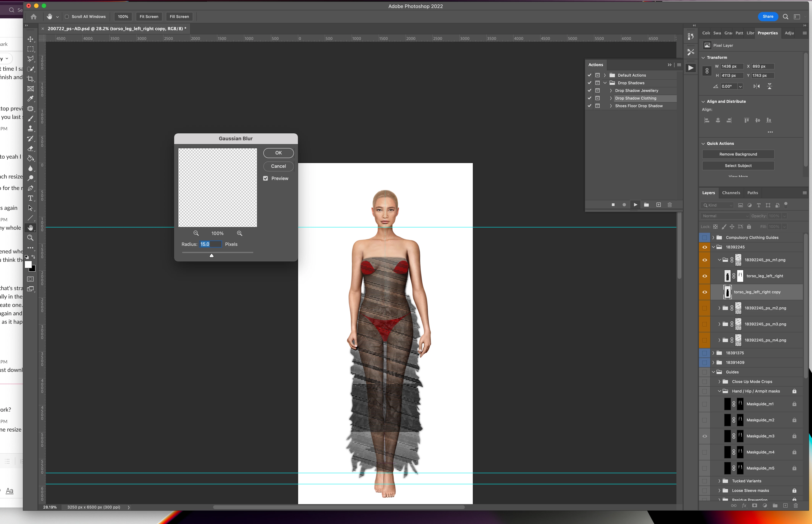Select the Eraser tool

coord(31,148)
